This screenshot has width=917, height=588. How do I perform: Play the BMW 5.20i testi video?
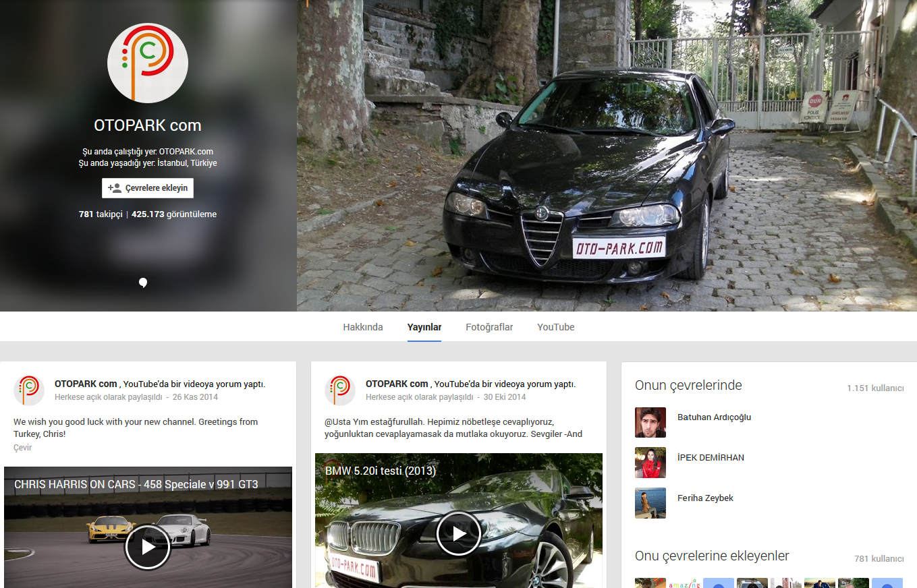(x=458, y=533)
